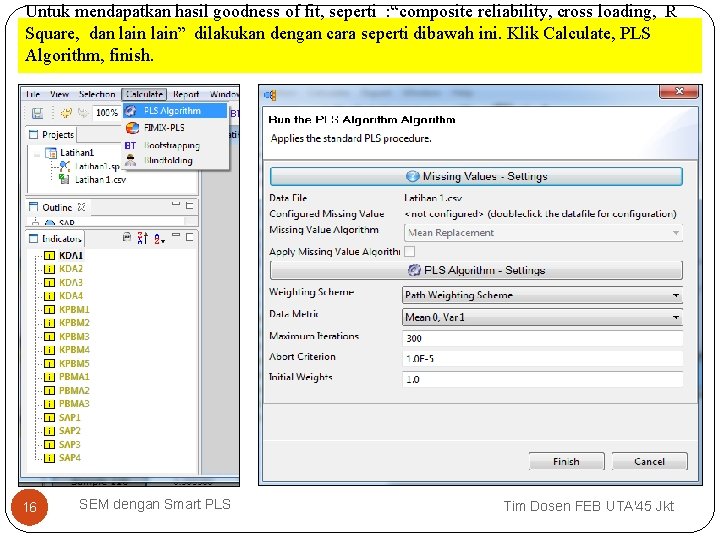Click the Maximum Iterations field showing 300

tap(543, 338)
